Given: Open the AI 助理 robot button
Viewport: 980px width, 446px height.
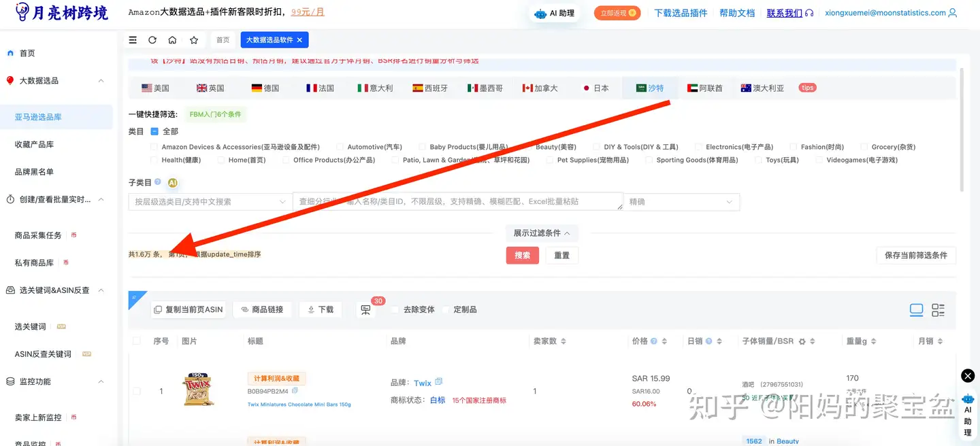Looking at the screenshot, I should coord(555,13).
